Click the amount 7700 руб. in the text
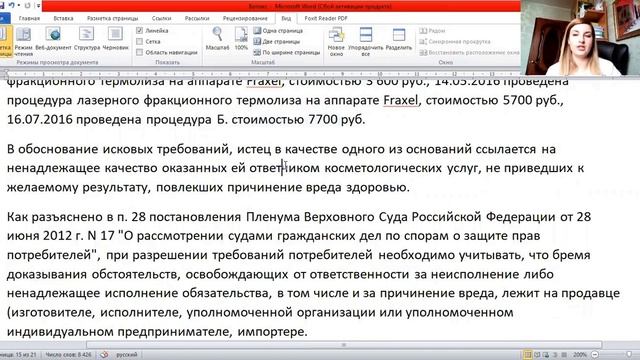Viewport: 640px width, 360px height. point(337,119)
